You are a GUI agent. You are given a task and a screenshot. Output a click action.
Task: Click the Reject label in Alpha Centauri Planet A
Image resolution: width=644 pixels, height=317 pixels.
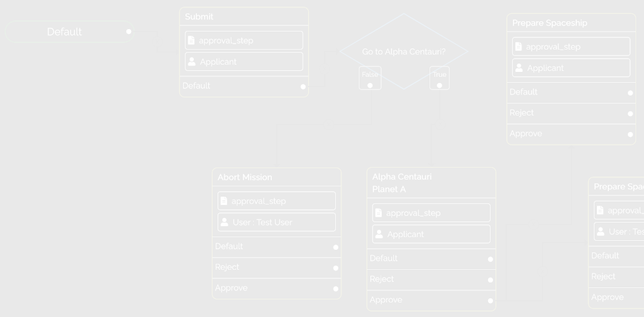(382, 279)
